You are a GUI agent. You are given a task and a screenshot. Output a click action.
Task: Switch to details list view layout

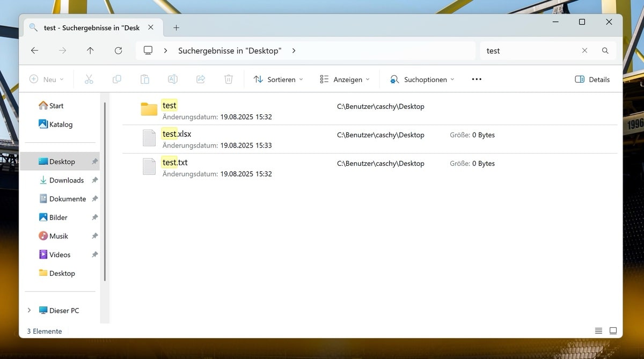pyautogui.click(x=598, y=331)
